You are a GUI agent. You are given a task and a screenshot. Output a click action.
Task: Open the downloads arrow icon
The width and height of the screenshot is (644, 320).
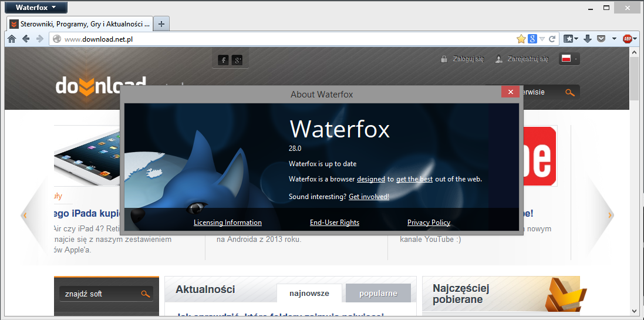point(587,39)
